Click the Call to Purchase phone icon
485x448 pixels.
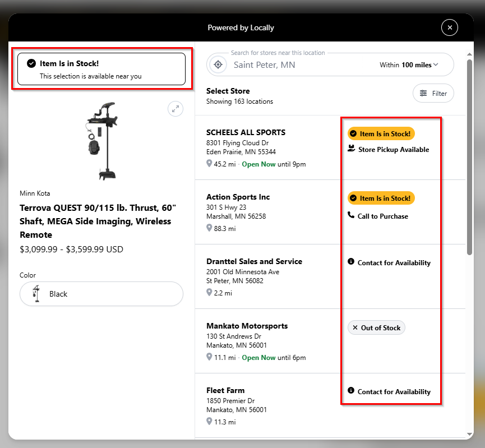pyautogui.click(x=351, y=215)
